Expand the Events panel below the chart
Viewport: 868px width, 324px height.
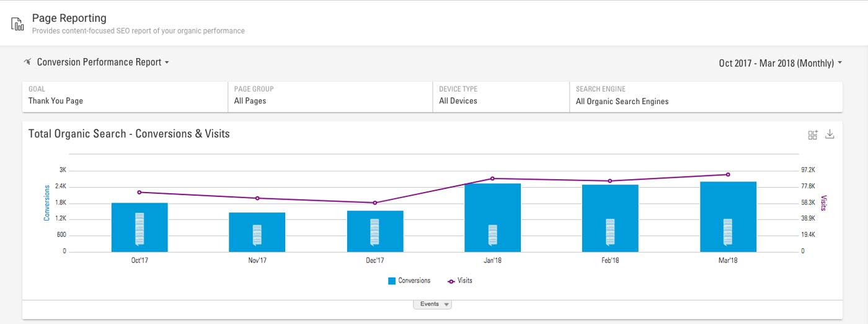coord(433,304)
